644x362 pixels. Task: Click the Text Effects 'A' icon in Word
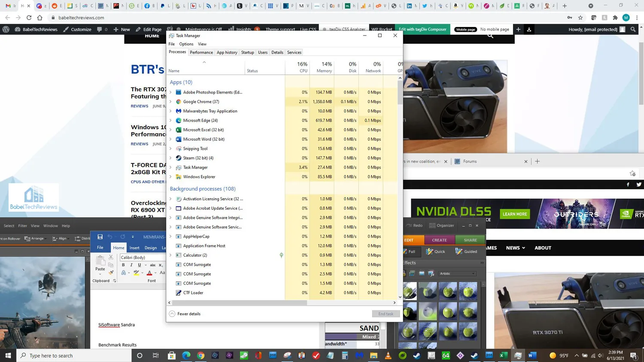click(124, 273)
